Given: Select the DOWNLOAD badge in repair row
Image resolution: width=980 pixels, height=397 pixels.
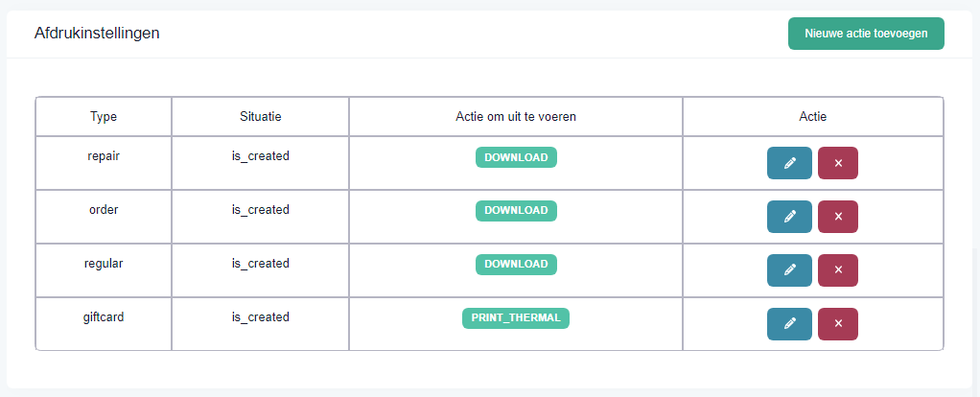Looking at the screenshot, I should pos(516,157).
